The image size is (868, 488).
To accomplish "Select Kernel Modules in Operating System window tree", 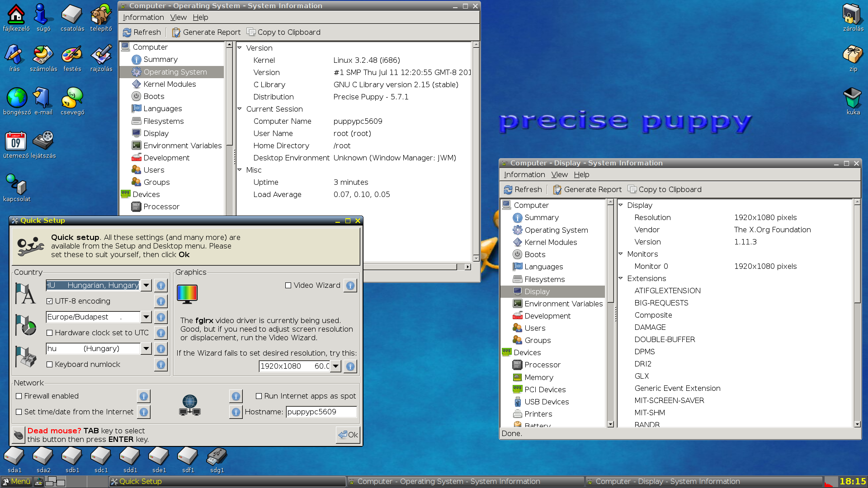I will pos(170,84).
